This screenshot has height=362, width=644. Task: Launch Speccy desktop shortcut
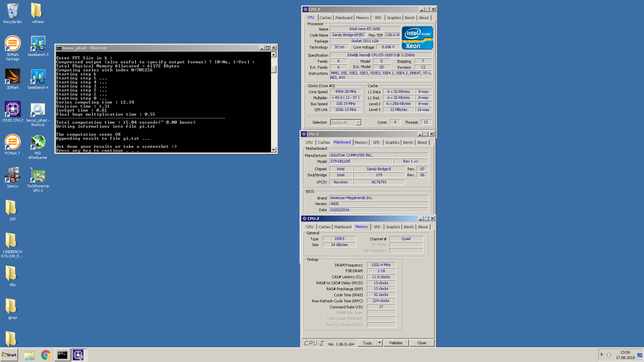click(12, 178)
